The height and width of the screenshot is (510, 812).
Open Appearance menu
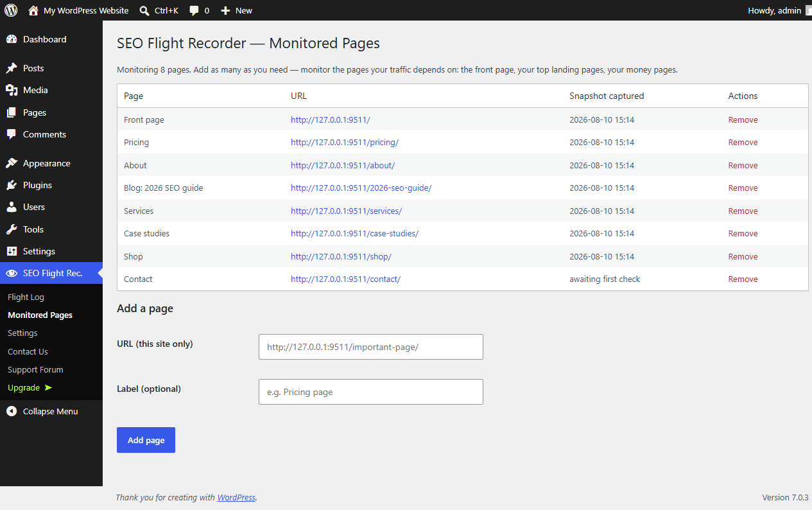[51, 163]
